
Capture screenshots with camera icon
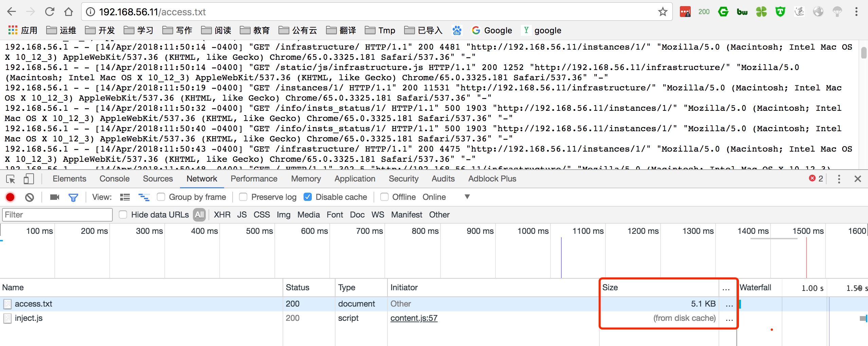tap(54, 197)
